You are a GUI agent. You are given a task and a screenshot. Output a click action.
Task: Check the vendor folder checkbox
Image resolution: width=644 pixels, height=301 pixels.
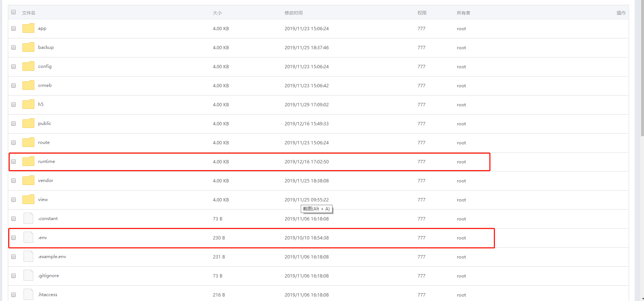click(x=13, y=181)
